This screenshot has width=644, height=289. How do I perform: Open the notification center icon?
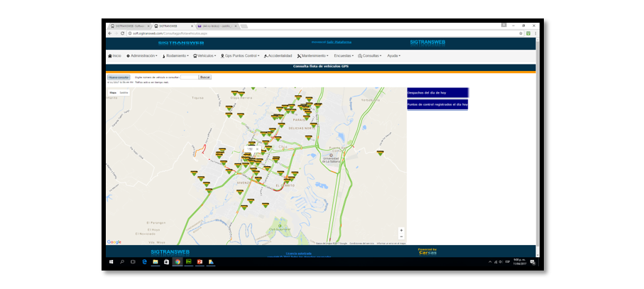[x=533, y=262]
